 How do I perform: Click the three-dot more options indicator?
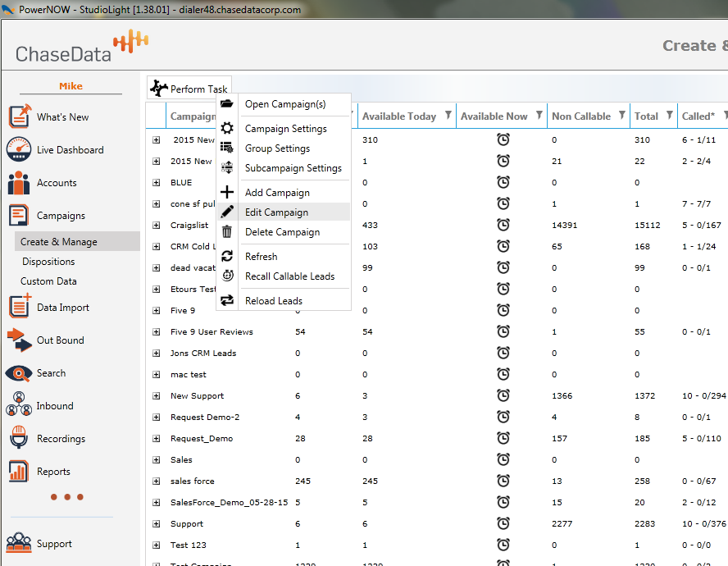pyautogui.click(x=66, y=497)
